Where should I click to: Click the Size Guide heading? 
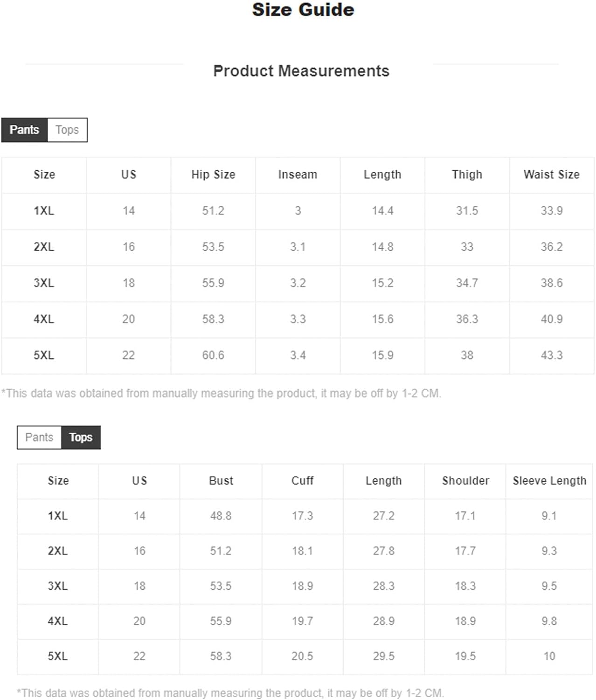pyautogui.click(x=303, y=10)
